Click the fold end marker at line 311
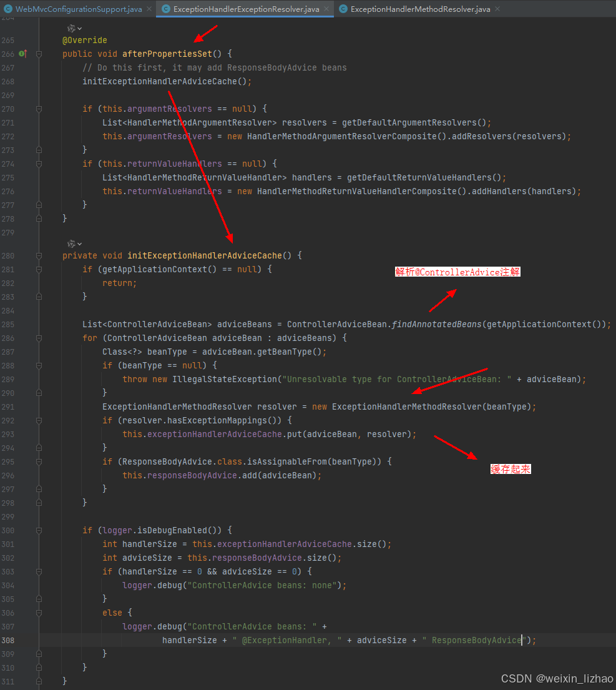The height and width of the screenshot is (690, 616). 39,681
